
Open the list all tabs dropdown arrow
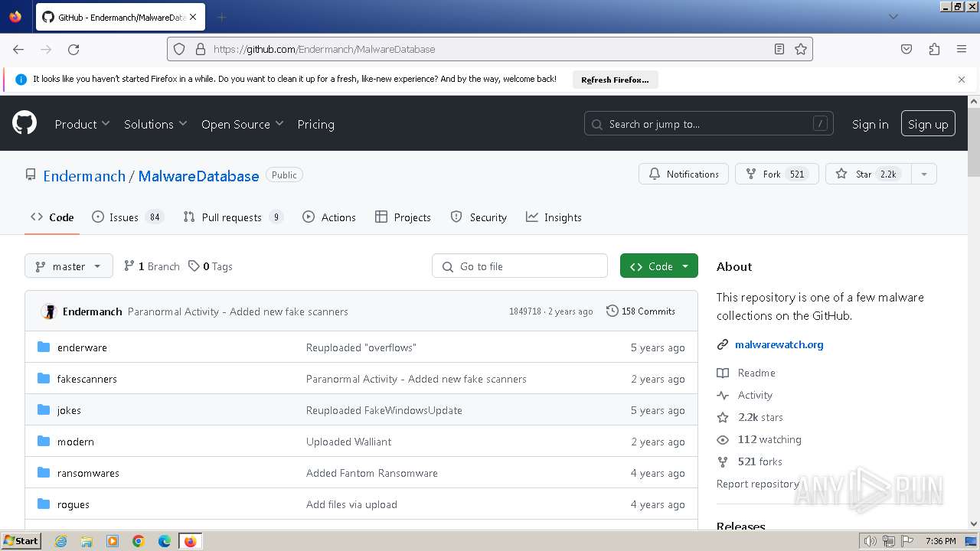pyautogui.click(x=893, y=17)
